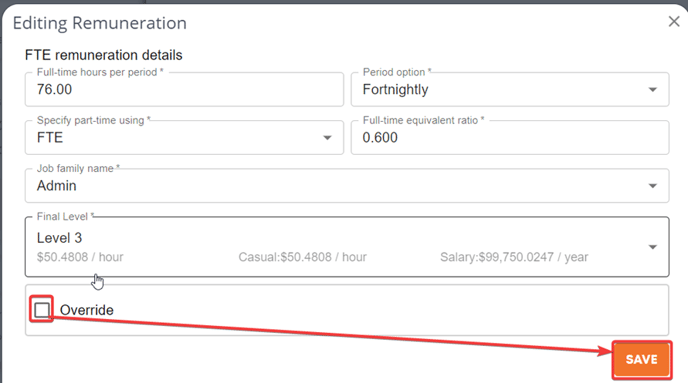
Task: Focus the Full-time hours per period field
Action: click(x=184, y=89)
